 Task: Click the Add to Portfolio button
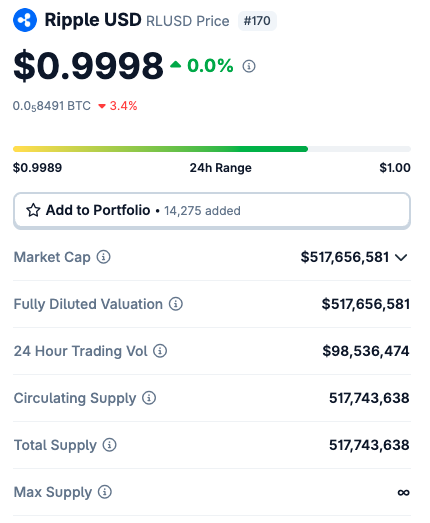(x=212, y=211)
